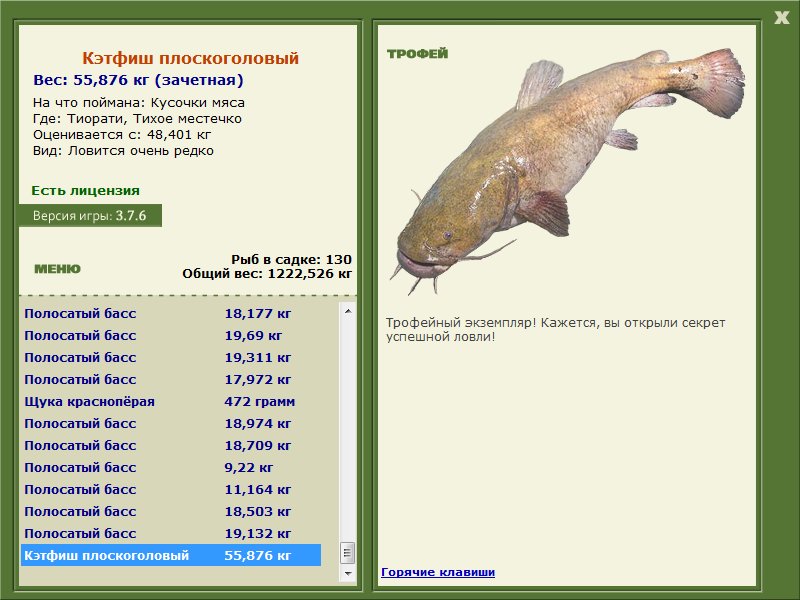
Task: Select Полосатый басс 18,177 кг row
Action: coord(171,313)
